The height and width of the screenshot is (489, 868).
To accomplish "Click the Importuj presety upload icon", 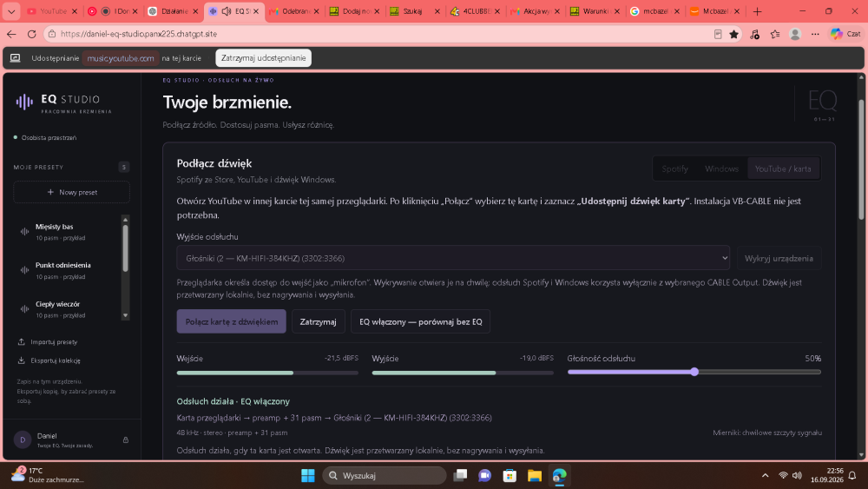I will [x=21, y=341].
